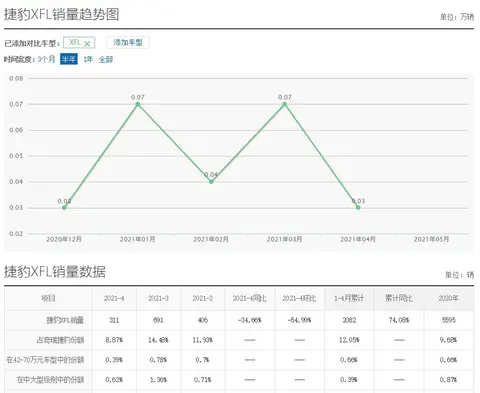Click the 8.87% share cell
The width and height of the screenshot is (480, 393).
(x=114, y=340)
